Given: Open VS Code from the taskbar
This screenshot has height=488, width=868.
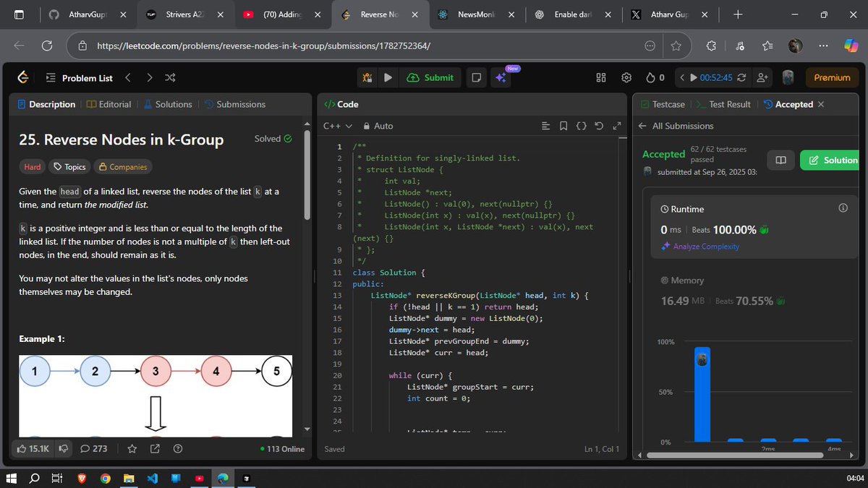Looking at the screenshot, I should [x=153, y=478].
